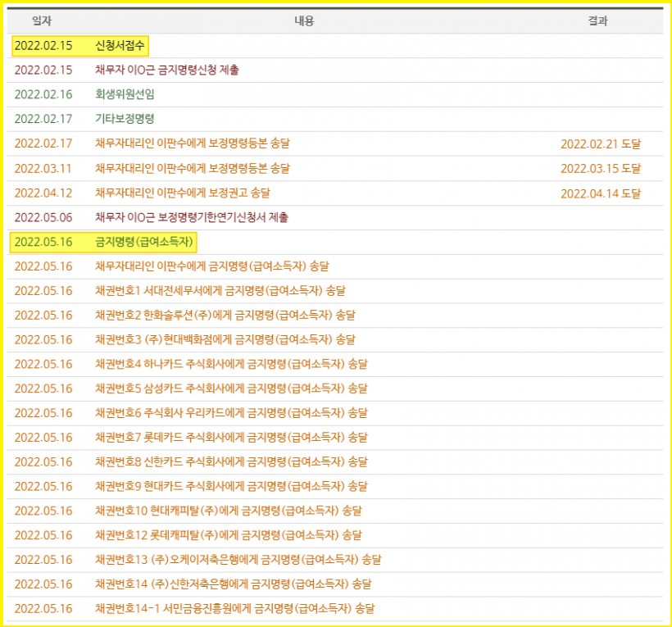
Task: Click date 2022.05.06 in 기한연기신청서 row
Action: pos(43,217)
